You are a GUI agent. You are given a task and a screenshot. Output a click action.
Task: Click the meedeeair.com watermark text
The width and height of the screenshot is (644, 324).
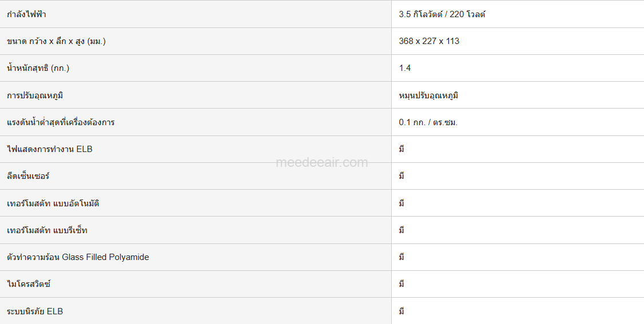(x=322, y=163)
